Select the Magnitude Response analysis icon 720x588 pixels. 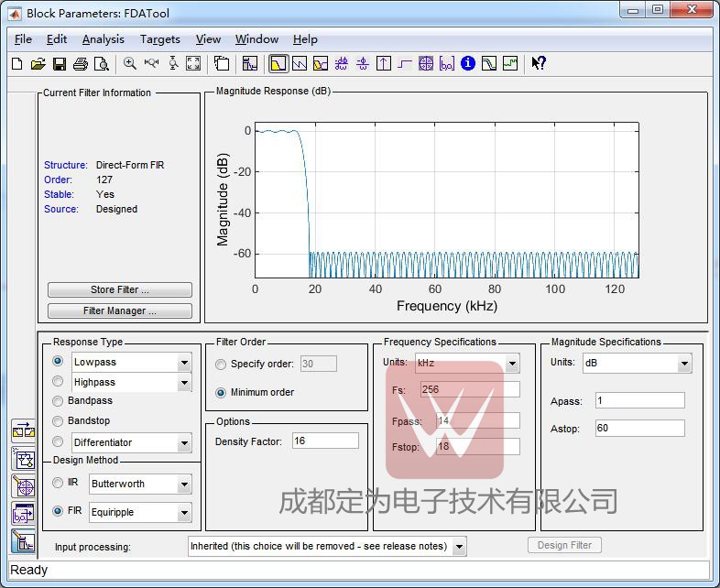(278, 63)
